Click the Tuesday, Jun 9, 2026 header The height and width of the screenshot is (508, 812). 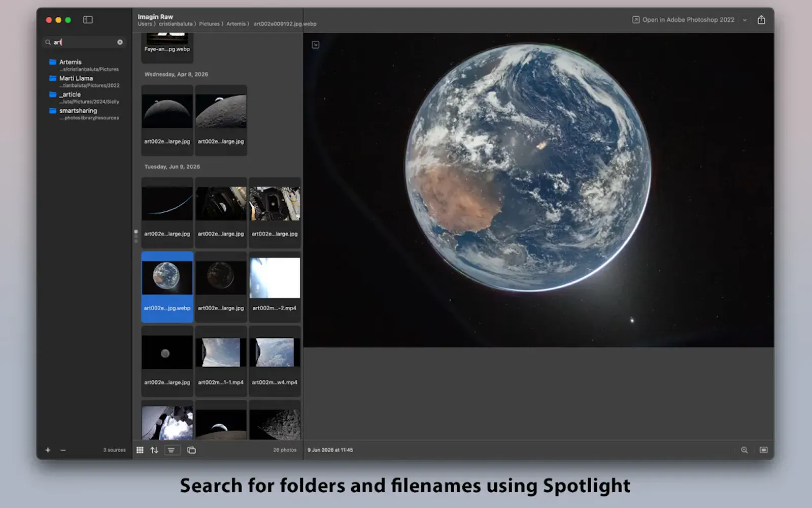(x=172, y=167)
